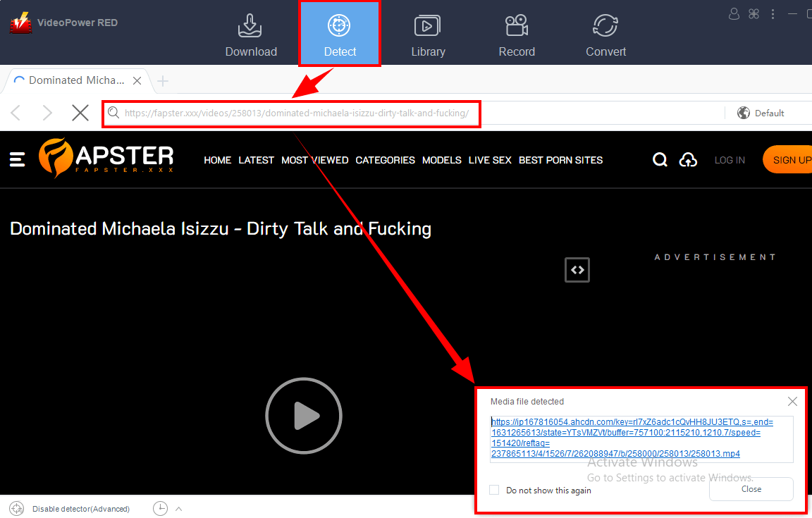Click the command key icon in title bar
The width and height of the screenshot is (812, 518).
point(753,14)
